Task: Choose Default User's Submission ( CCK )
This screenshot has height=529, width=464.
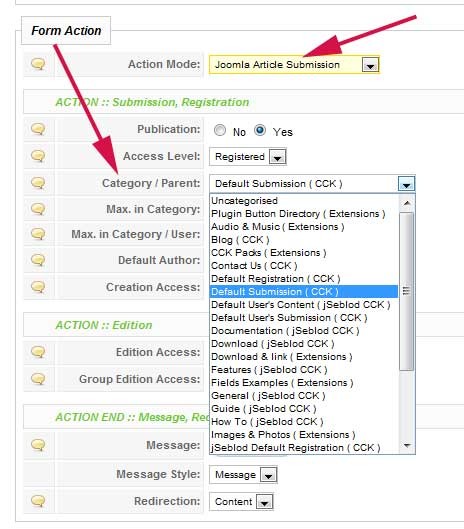Action: coord(304,317)
